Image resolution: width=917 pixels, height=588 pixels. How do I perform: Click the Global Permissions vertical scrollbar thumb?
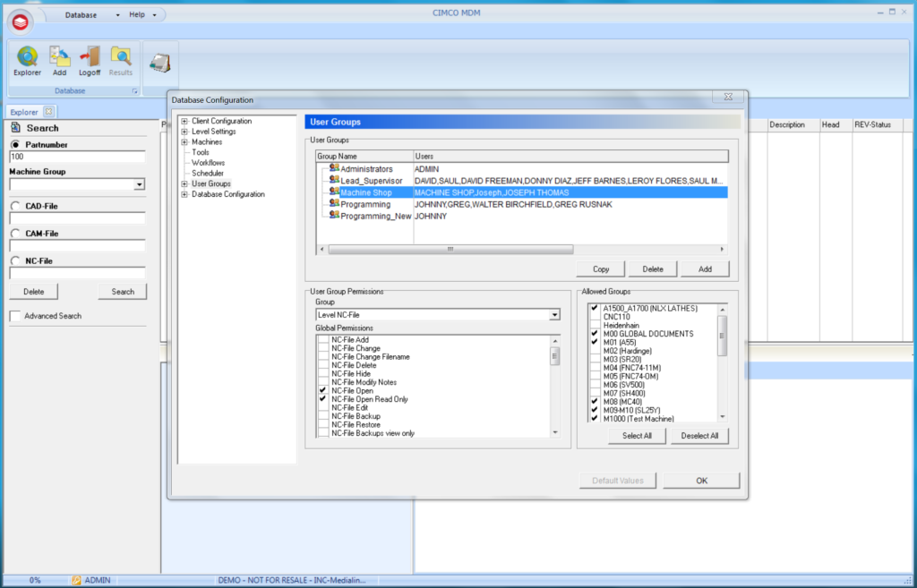tap(555, 355)
